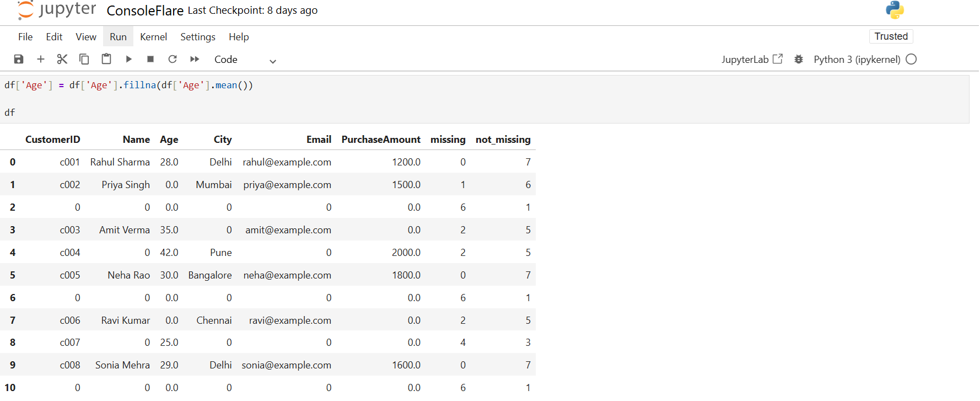Run the current cell with play icon

(128, 59)
